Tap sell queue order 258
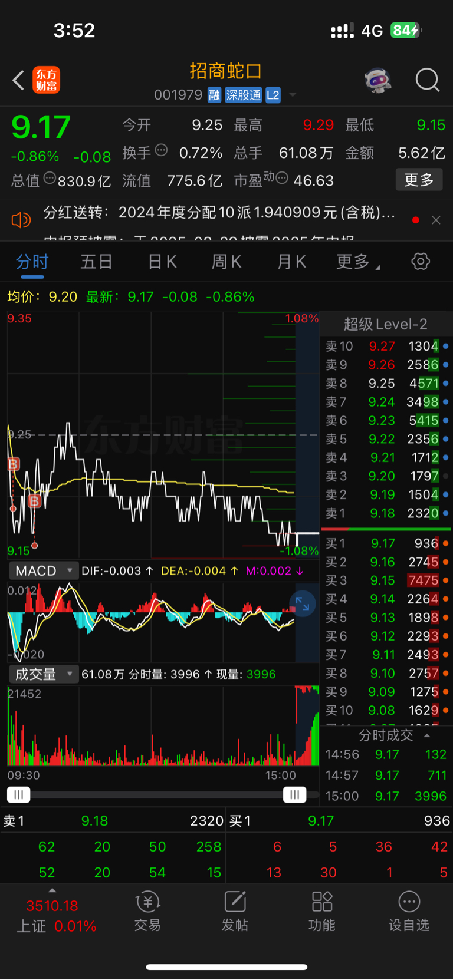 click(x=209, y=847)
